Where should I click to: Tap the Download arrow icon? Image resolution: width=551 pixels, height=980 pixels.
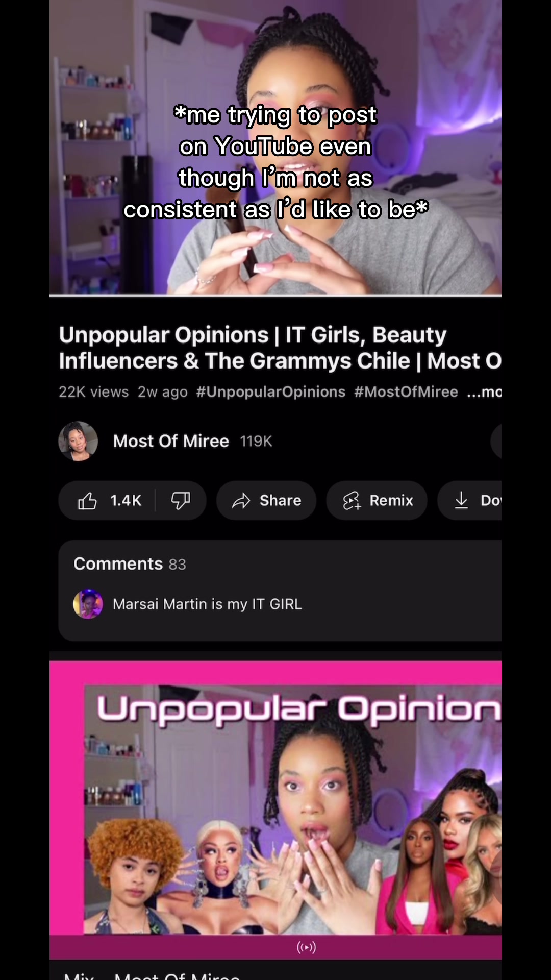461,501
